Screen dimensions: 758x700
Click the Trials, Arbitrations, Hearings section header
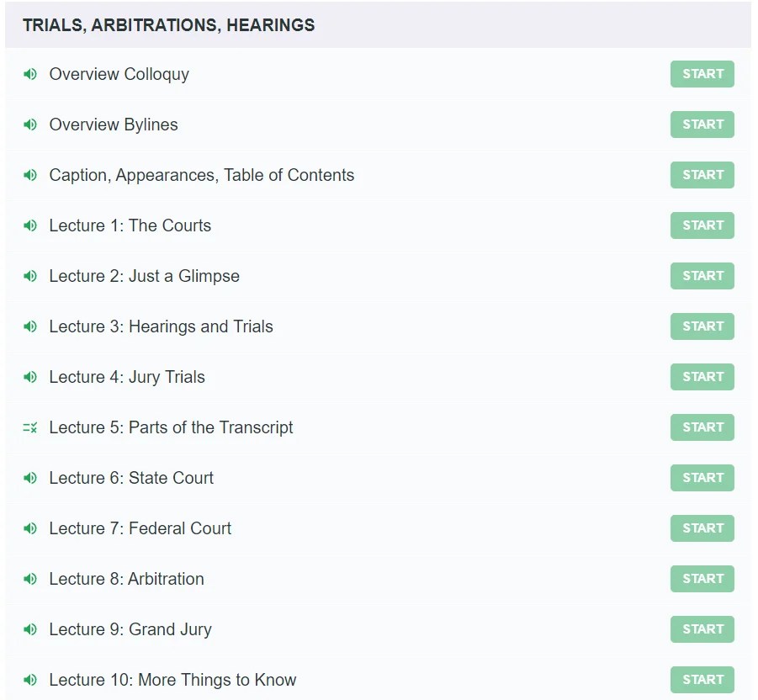169,25
